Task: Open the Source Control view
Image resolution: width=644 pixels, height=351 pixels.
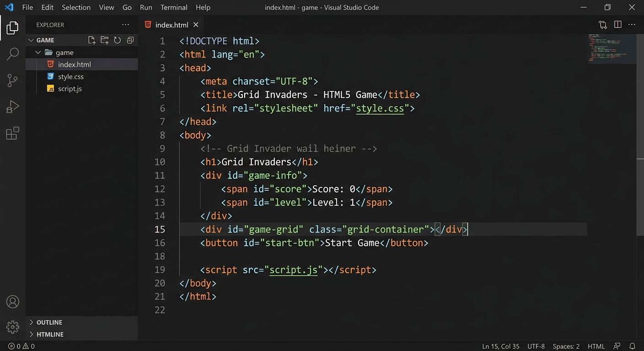Action: click(12, 80)
